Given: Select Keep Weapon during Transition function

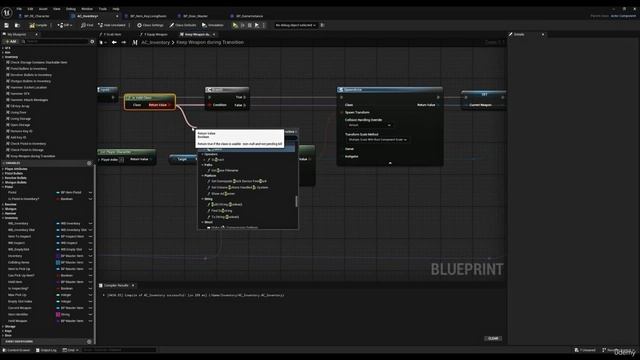Looking at the screenshot, I should tap(33, 156).
